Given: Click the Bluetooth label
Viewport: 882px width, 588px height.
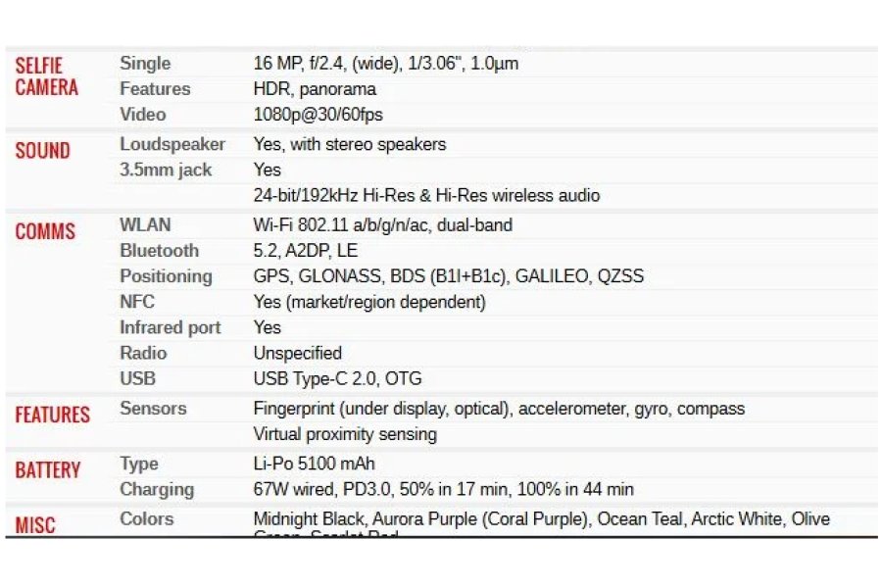Looking at the screenshot, I should click(x=159, y=251).
